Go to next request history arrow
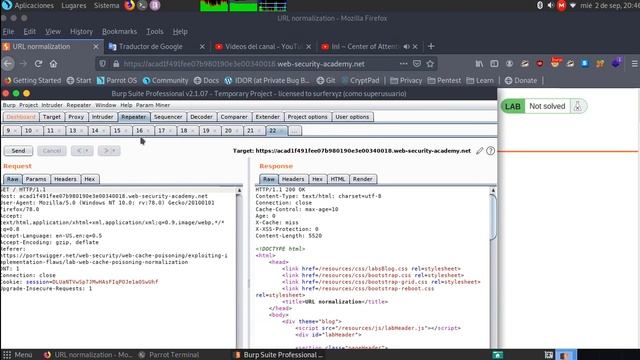Screen dimensions: 640x360 click(109, 151)
